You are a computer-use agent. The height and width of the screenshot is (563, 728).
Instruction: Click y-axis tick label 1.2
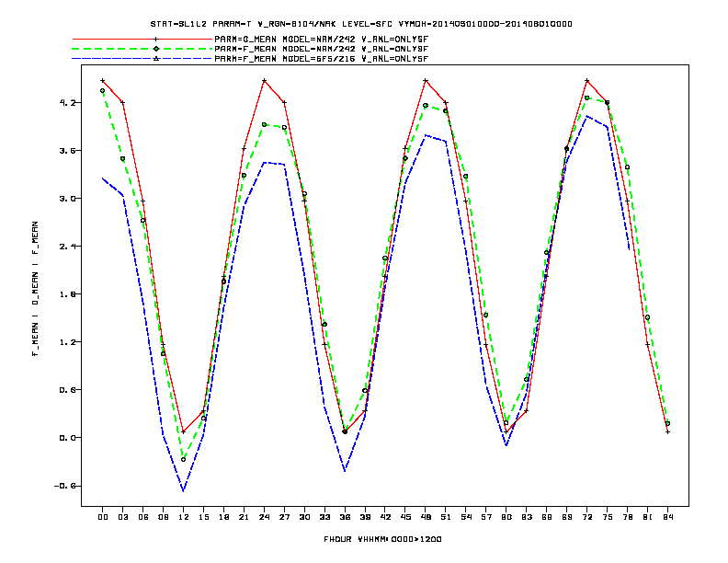pyautogui.click(x=67, y=342)
